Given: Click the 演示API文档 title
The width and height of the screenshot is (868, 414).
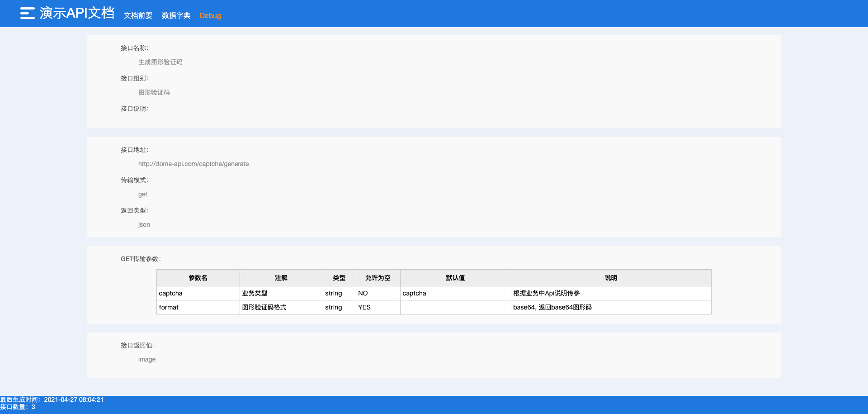Looking at the screenshot, I should point(77,13).
